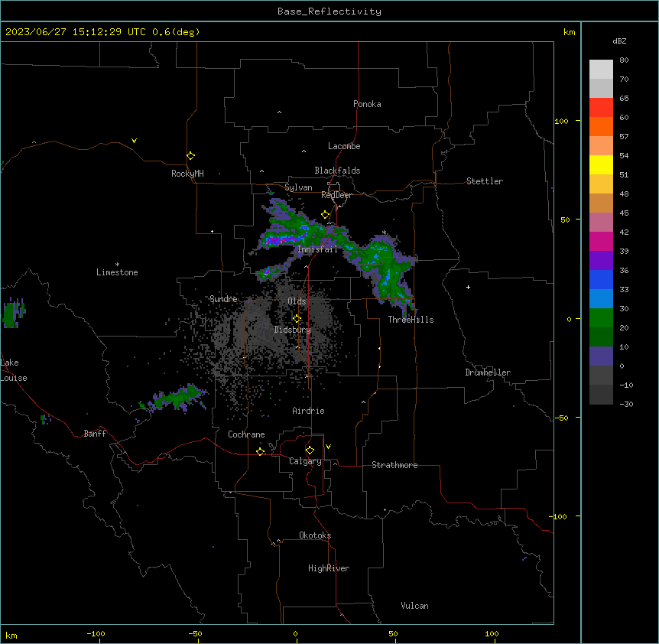
Task: Select the blue 33-36 dBZ legend swatch
Action: click(x=601, y=279)
